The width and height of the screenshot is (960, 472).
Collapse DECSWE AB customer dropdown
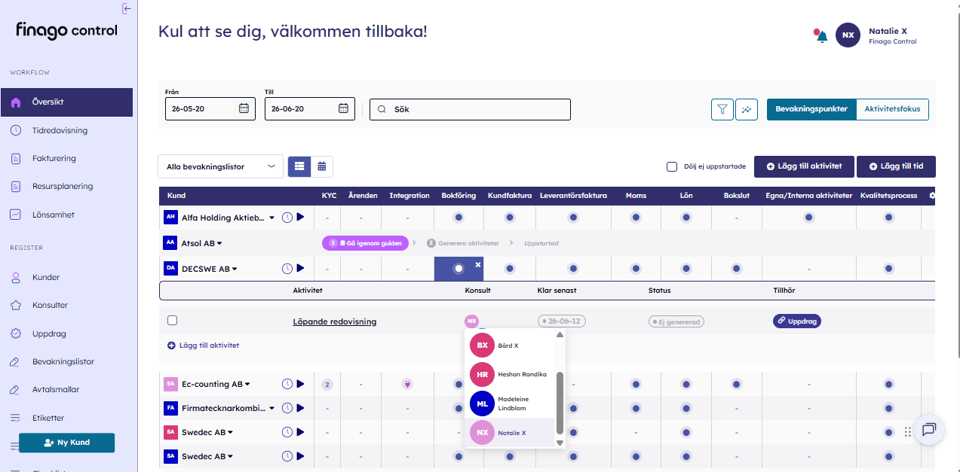tap(234, 269)
